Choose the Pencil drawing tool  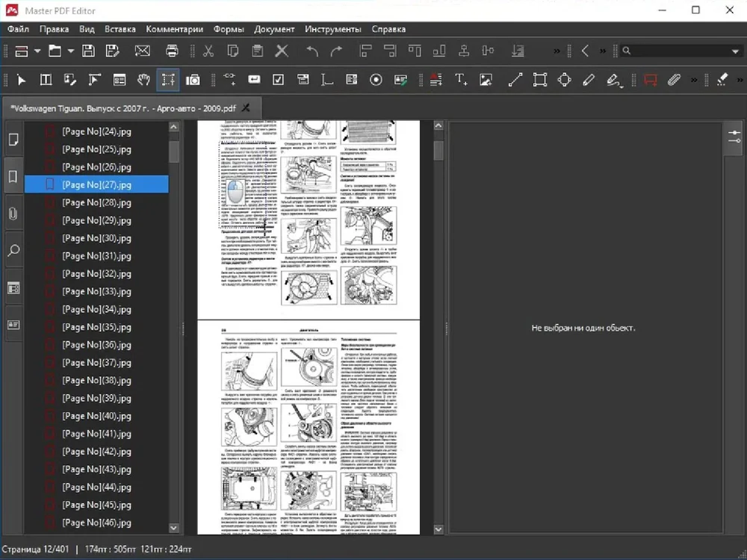click(x=589, y=80)
